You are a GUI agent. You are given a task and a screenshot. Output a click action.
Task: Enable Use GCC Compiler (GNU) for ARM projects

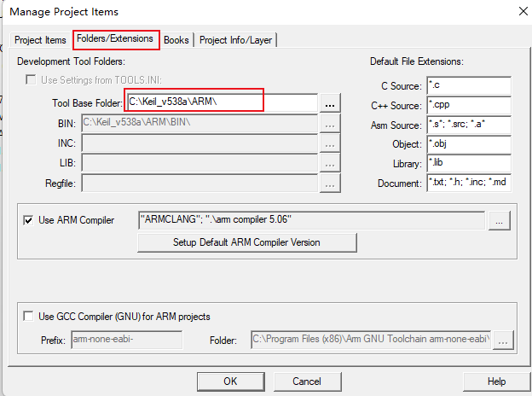click(29, 317)
